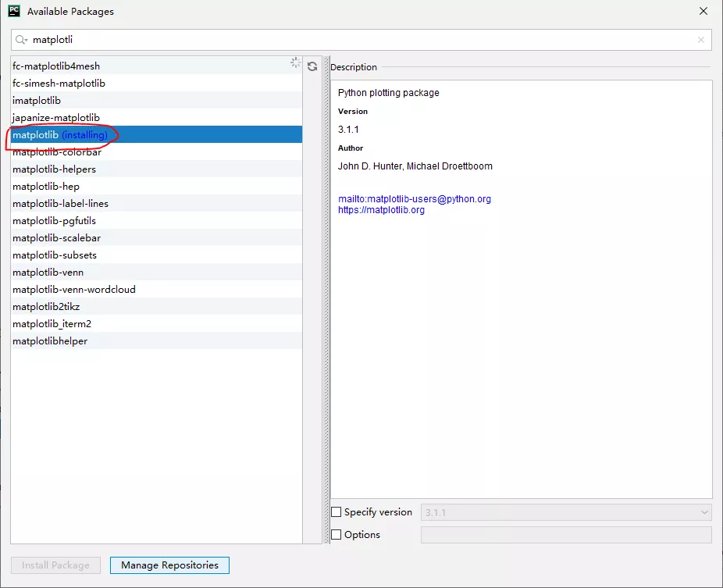This screenshot has height=588, width=723.
Task: Select matplotlib2tikz package
Action: (157, 306)
